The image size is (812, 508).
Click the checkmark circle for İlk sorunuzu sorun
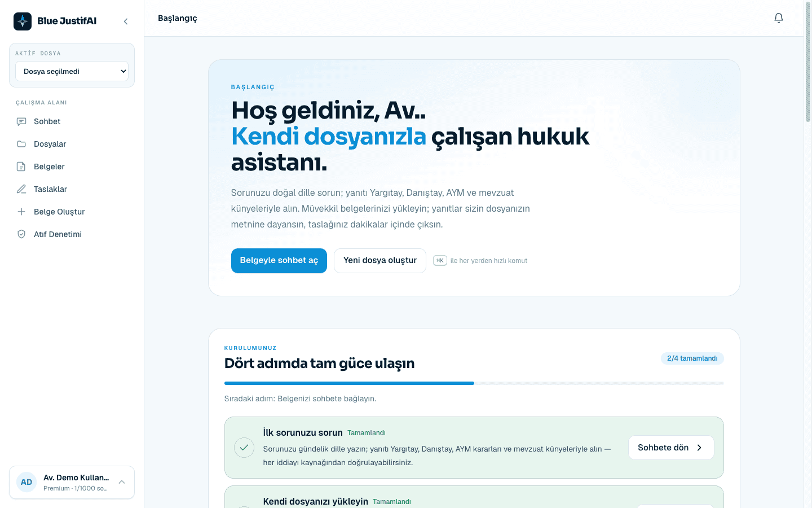point(244,448)
